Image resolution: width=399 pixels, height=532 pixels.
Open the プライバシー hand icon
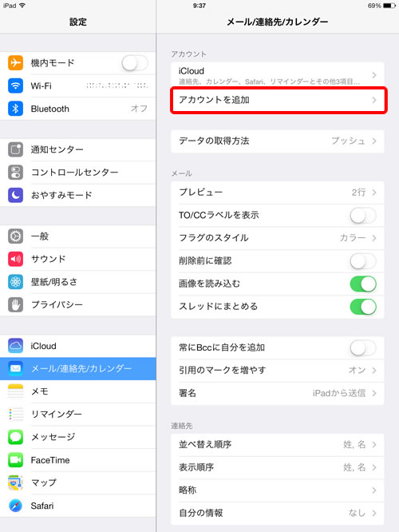15,304
